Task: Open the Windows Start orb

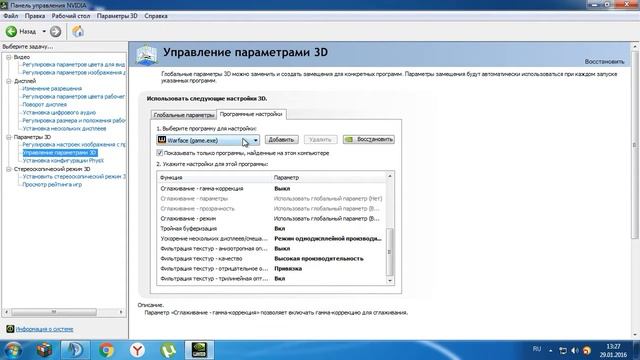Action: (x=13, y=350)
